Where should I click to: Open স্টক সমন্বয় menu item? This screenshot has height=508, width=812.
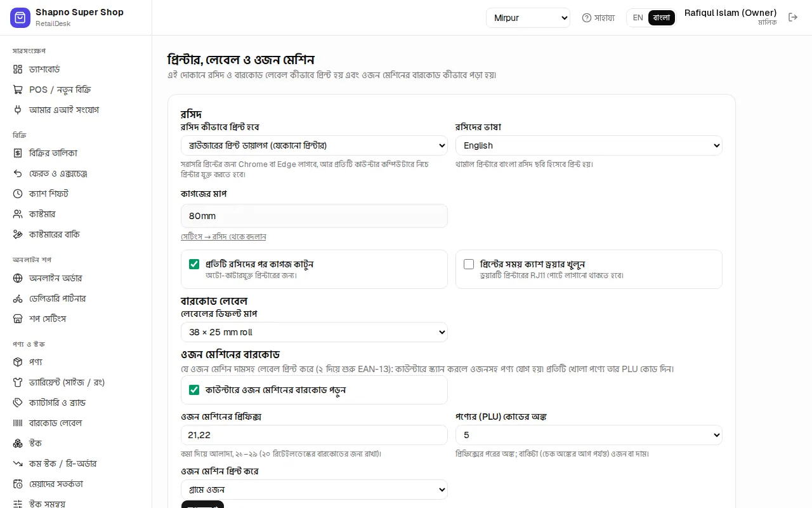coord(75,504)
